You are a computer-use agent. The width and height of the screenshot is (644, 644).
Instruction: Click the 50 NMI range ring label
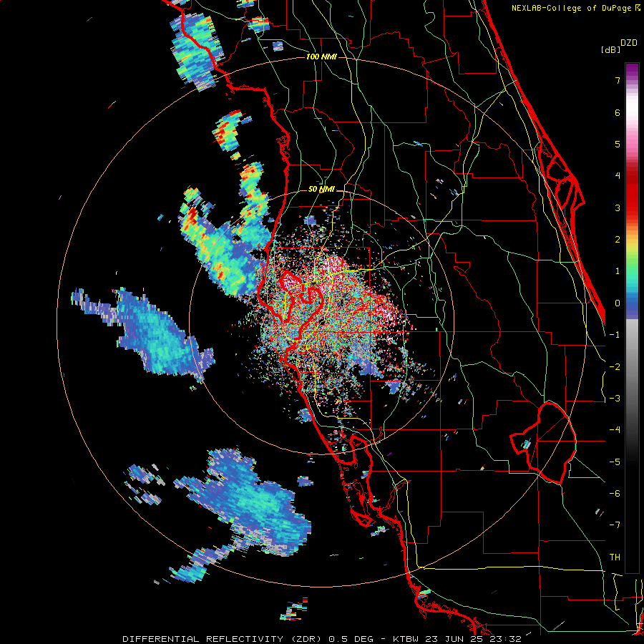click(x=321, y=189)
